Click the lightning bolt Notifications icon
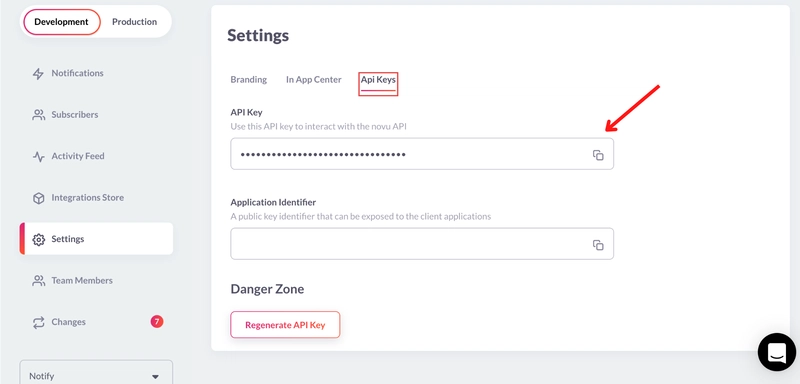 tap(38, 73)
